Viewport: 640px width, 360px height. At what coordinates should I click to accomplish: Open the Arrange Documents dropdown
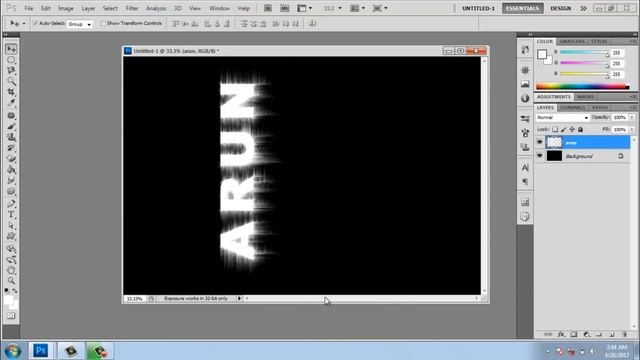(x=358, y=8)
